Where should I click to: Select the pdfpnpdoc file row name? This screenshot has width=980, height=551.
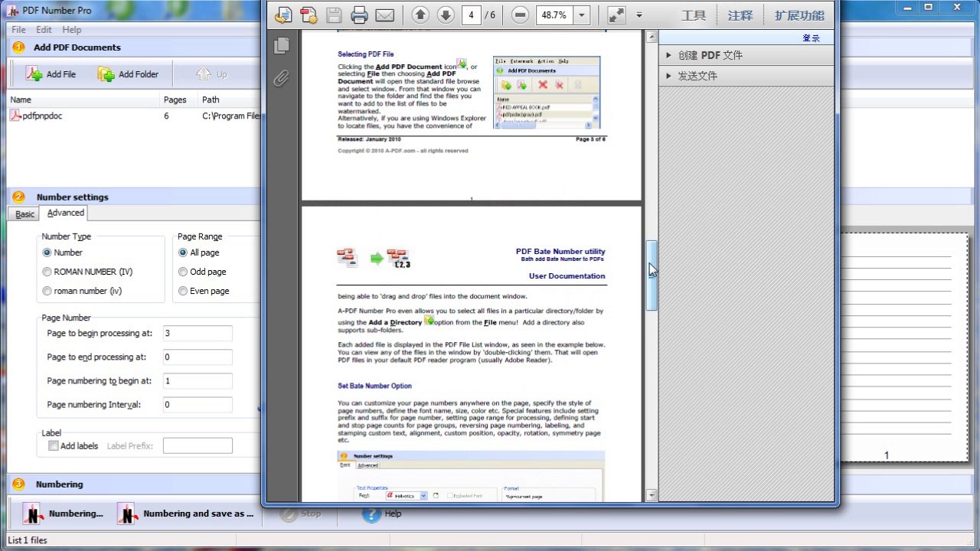click(42, 116)
